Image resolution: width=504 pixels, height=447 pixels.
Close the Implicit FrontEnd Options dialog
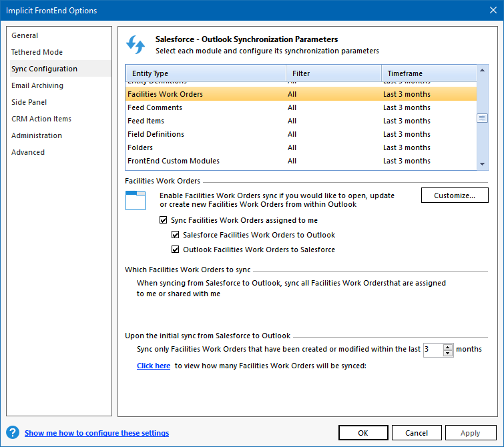pos(493,10)
